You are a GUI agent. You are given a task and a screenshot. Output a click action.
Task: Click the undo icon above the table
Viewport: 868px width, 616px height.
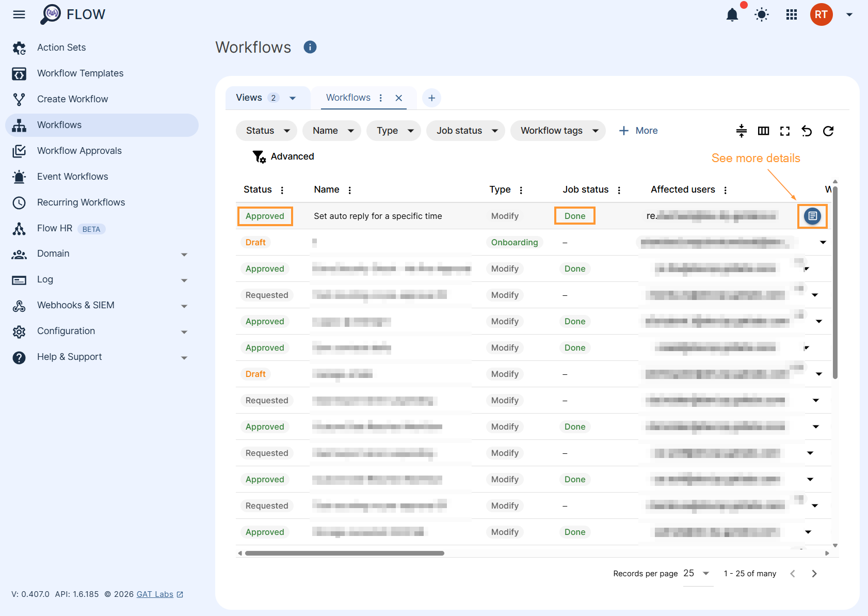pyautogui.click(x=806, y=131)
